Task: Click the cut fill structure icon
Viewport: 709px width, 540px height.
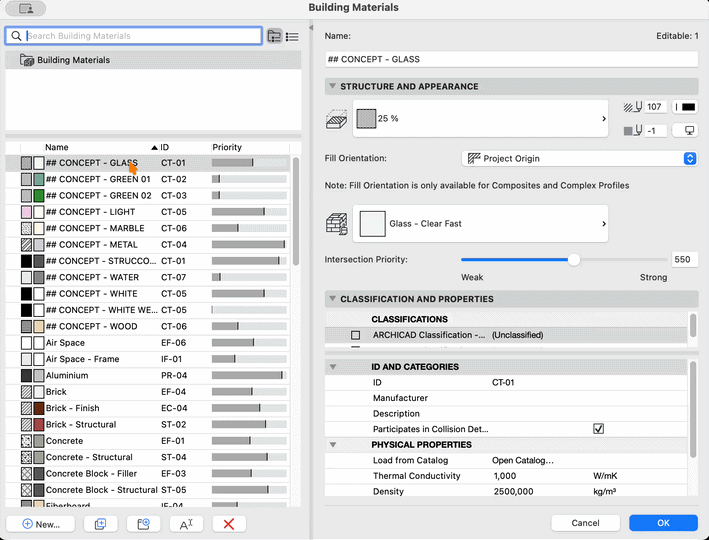Action: (x=336, y=119)
